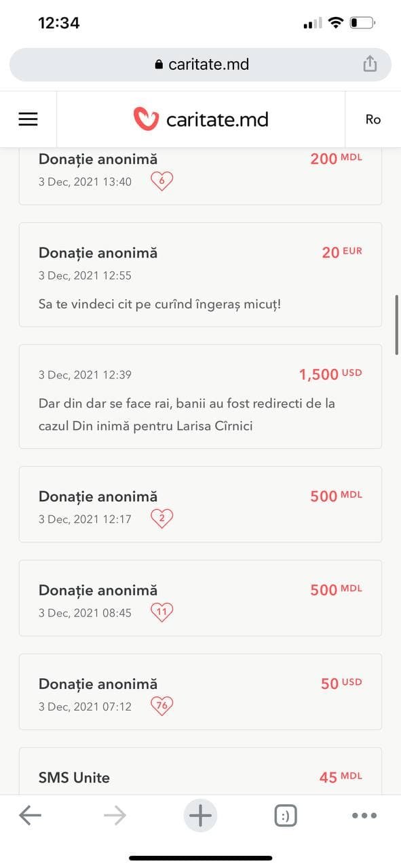
Task: Tap the share icon in address bar
Action: pyautogui.click(x=369, y=64)
